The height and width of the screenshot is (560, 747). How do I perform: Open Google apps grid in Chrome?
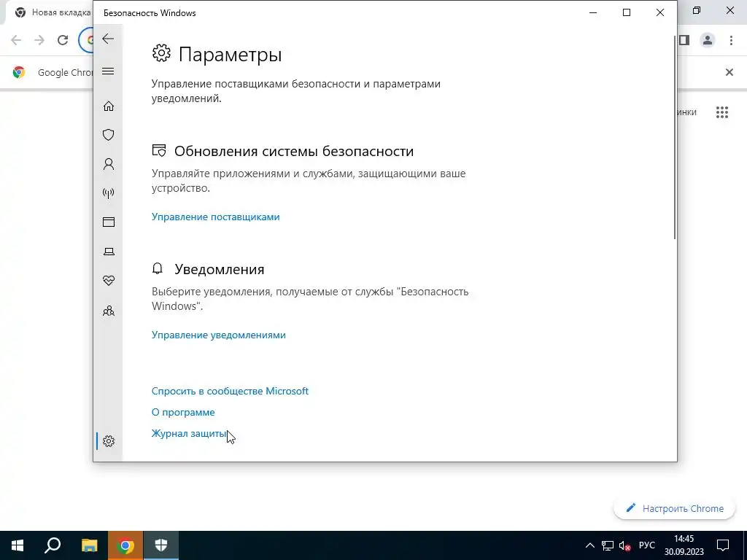click(x=721, y=112)
